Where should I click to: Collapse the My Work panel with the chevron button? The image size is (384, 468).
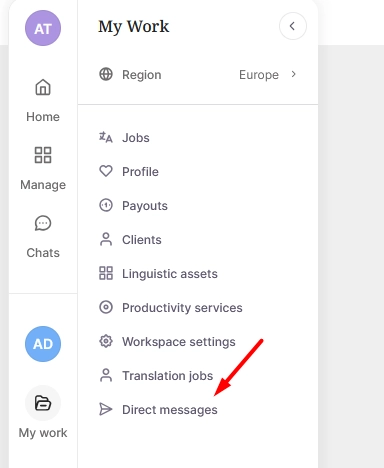point(293,26)
